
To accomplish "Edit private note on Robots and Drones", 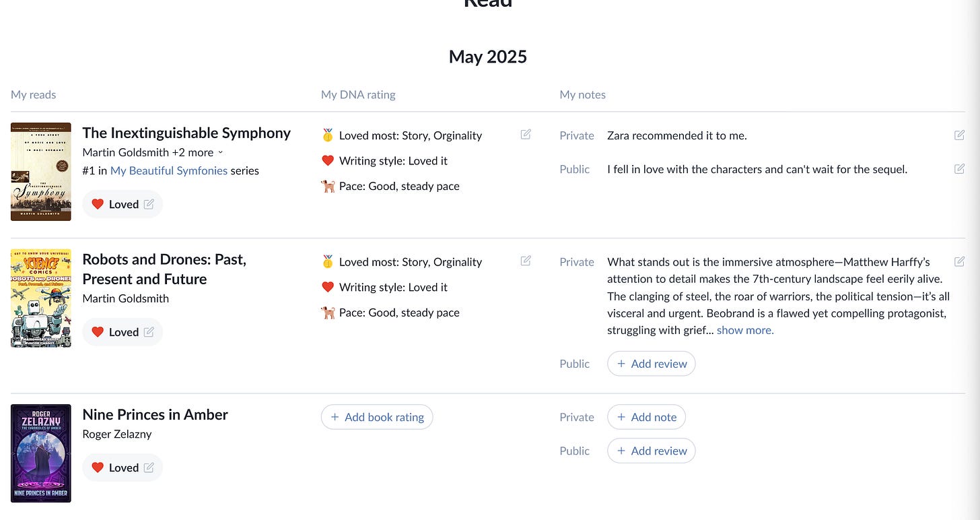I will (x=959, y=261).
